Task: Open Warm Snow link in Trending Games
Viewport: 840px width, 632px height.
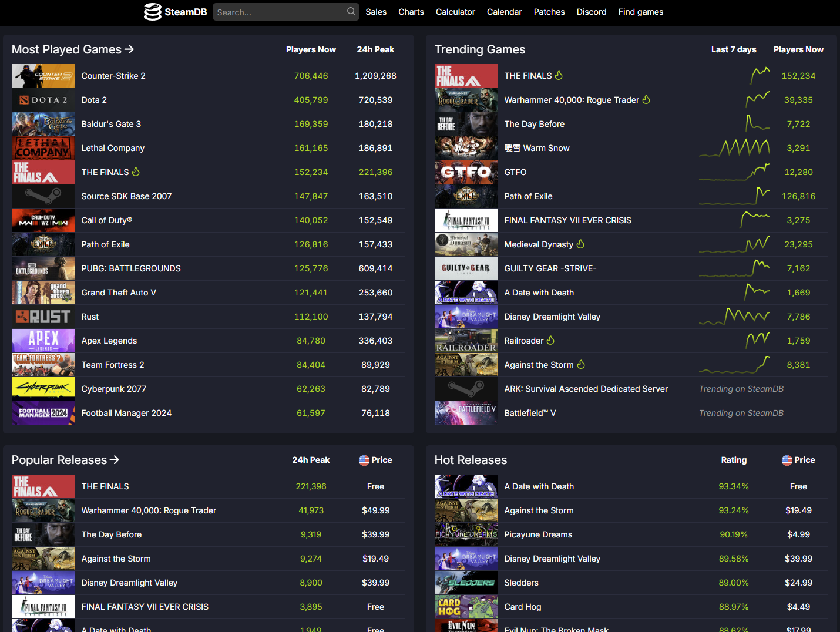Action: 537,148
